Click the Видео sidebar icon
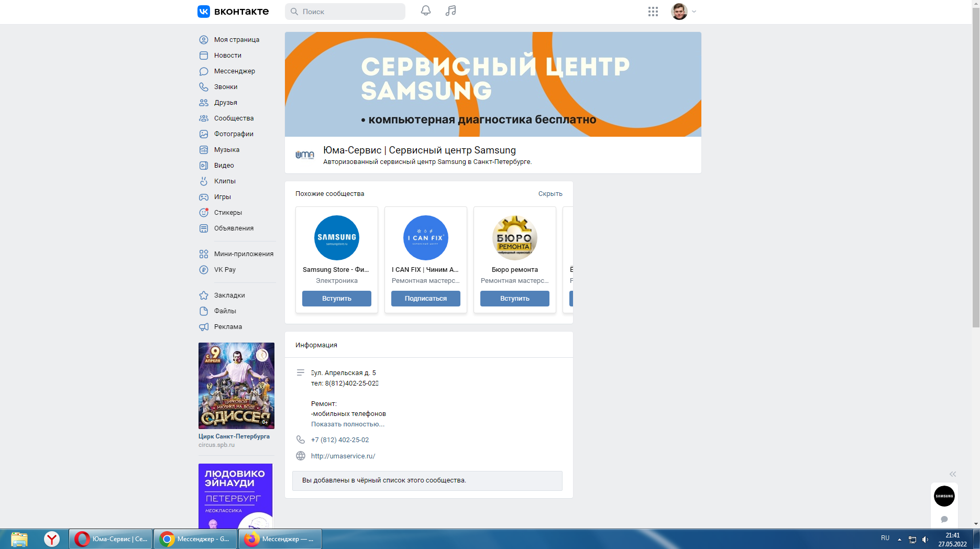980x549 pixels. [x=204, y=166]
